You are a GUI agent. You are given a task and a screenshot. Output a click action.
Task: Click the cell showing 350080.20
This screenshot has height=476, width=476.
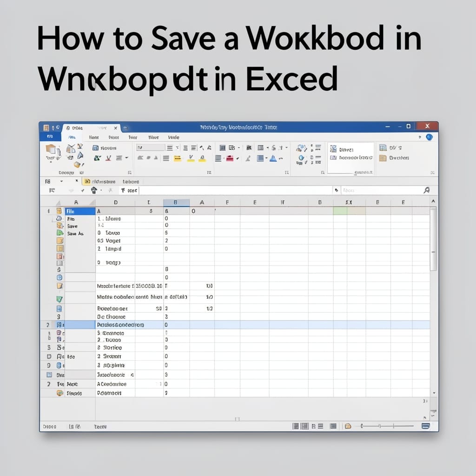[149, 286]
